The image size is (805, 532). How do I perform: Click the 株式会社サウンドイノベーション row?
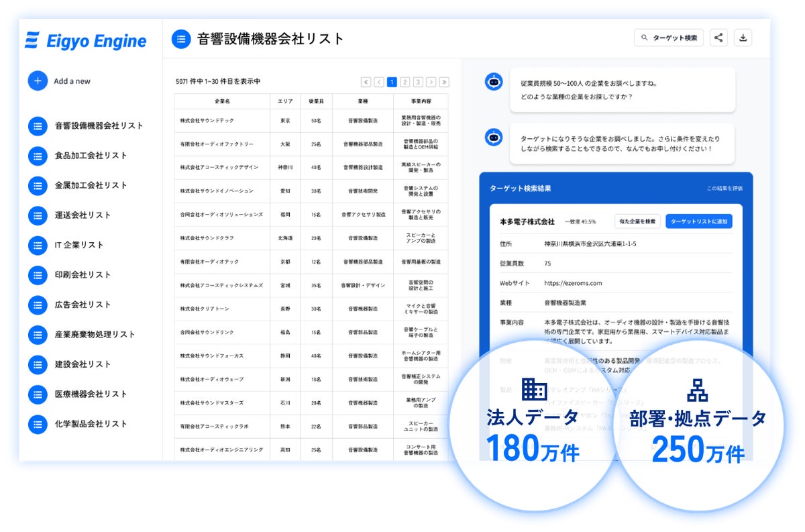point(311,191)
